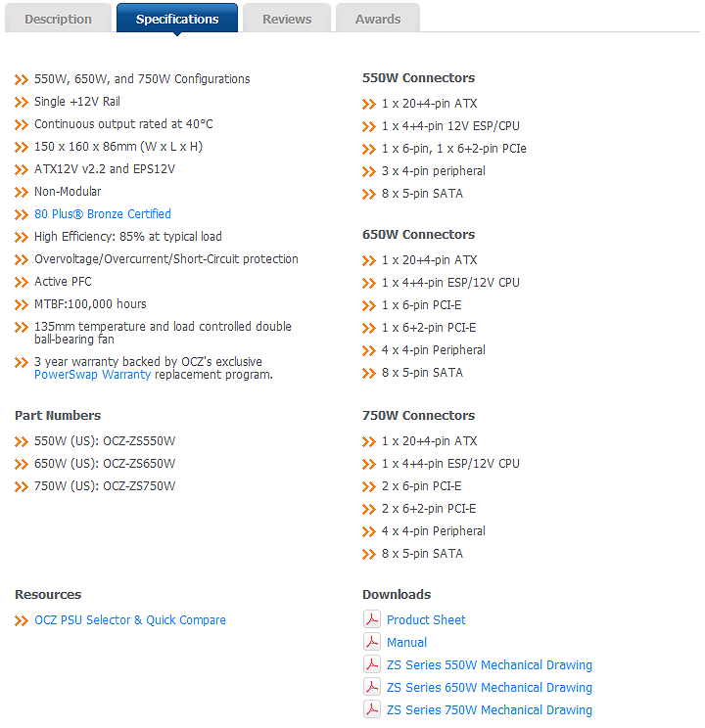The height and width of the screenshot is (728, 705).
Task: Click arrow bullet beside 2 x 6-pin PCI-E
Action: pos(369,487)
